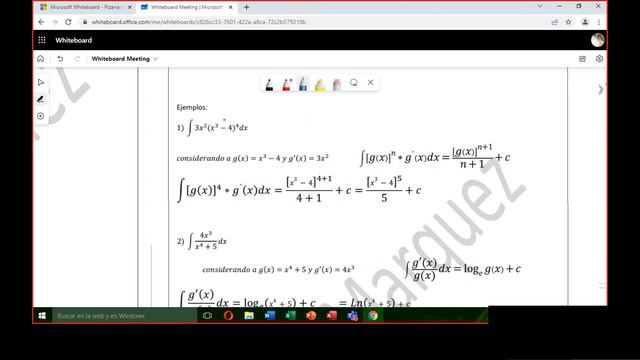Select the yellow highlighter tool
This screenshot has height=360, width=640.
point(320,84)
